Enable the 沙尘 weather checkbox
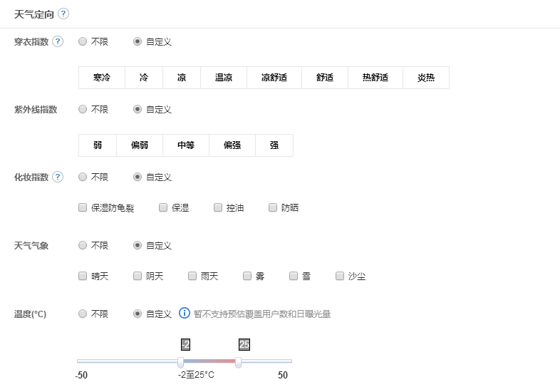 click(340, 276)
